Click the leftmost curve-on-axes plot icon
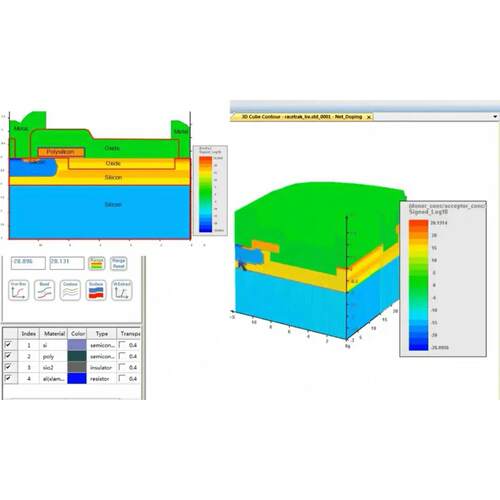The height and width of the screenshot is (500, 500). 19,290
